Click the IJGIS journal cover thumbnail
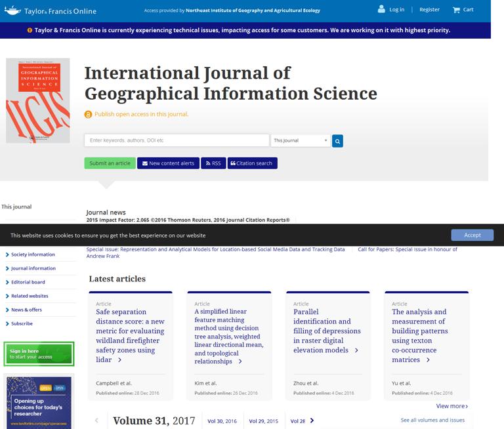The height and width of the screenshot is (429, 504). coord(38,100)
